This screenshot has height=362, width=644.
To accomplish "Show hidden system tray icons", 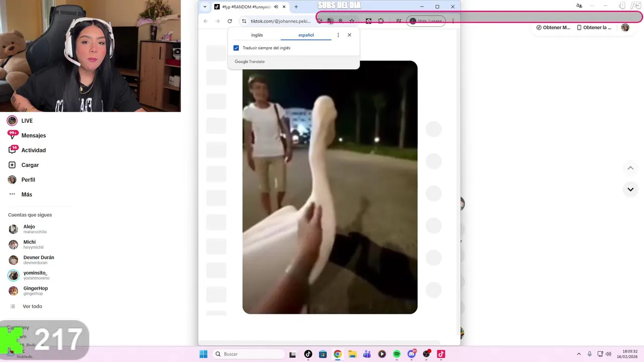I will pos(579,354).
